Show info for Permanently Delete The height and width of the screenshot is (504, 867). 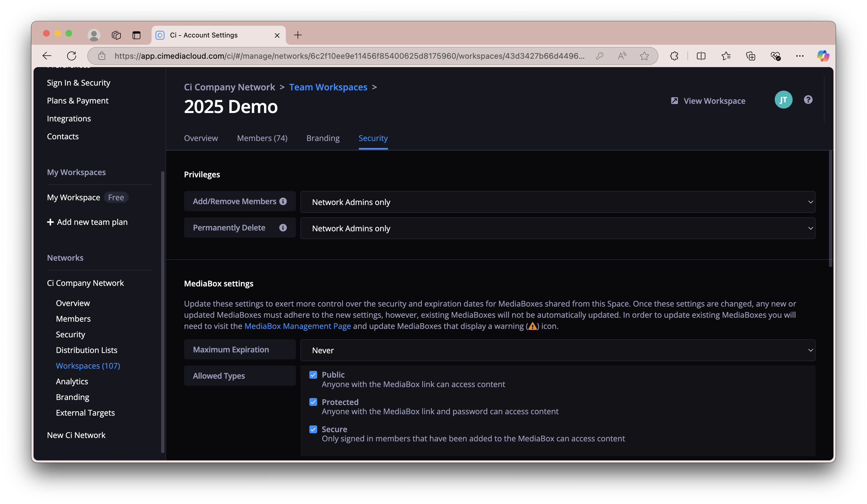(283, 228)
